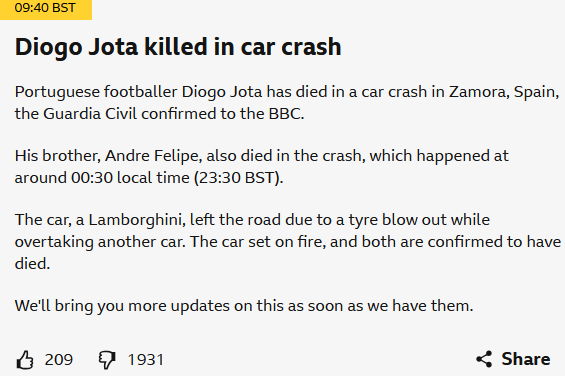Screen dimensions: 565x376
Task: Open the Diogo Jota killed headline
Action: pyautogui.click(x=178, y=47)
